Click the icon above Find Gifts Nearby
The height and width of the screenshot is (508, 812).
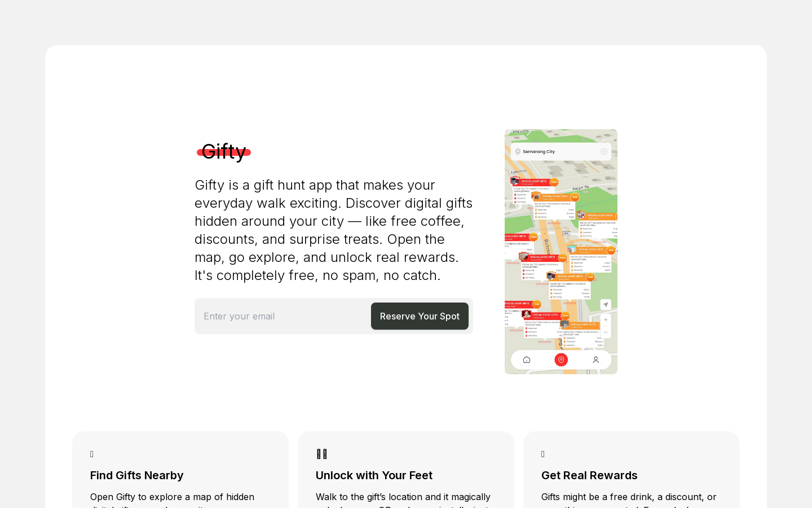pos(92,454)
